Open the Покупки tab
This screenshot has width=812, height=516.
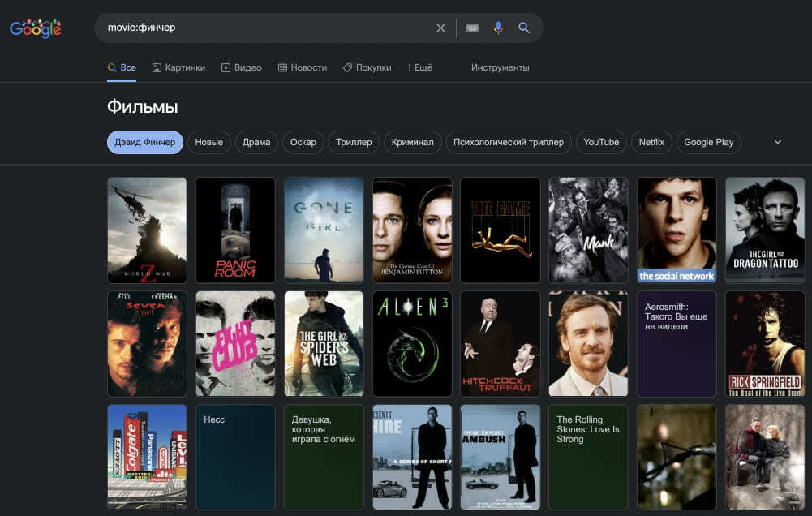pyautogui.click(x=367, y=68)
